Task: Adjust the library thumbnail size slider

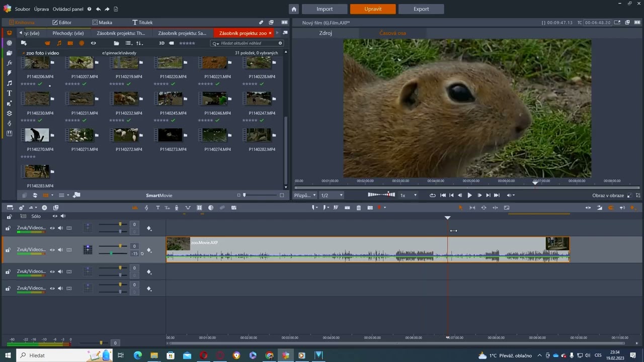Action: point(259,195)
